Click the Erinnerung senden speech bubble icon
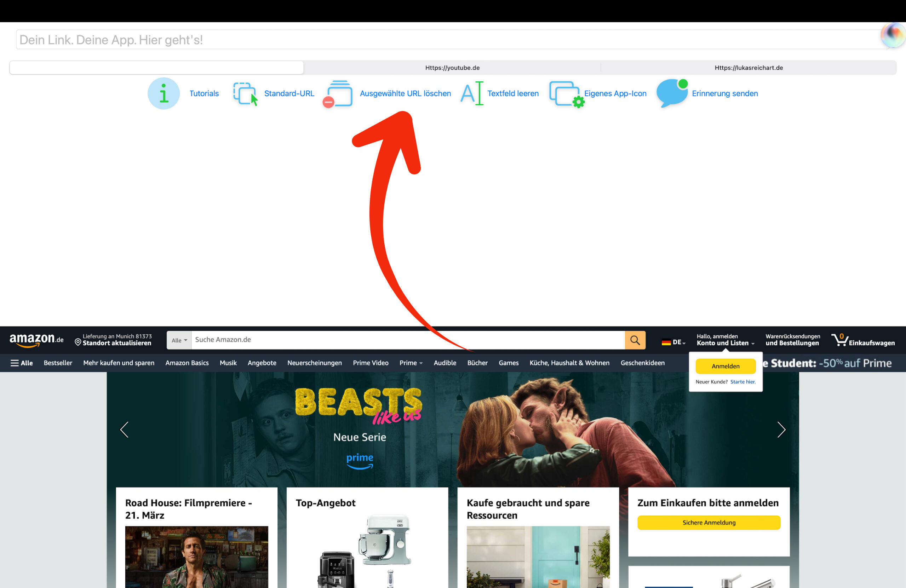 point(672,93)
